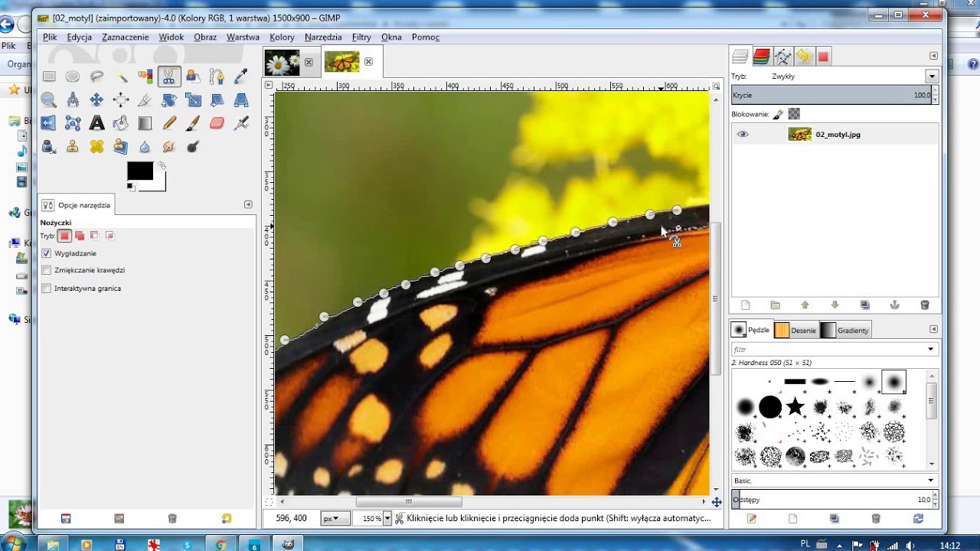This screenshot has width=980, height=551.
Task: Select the Cage Transform tool
Action: click(73, 122)
